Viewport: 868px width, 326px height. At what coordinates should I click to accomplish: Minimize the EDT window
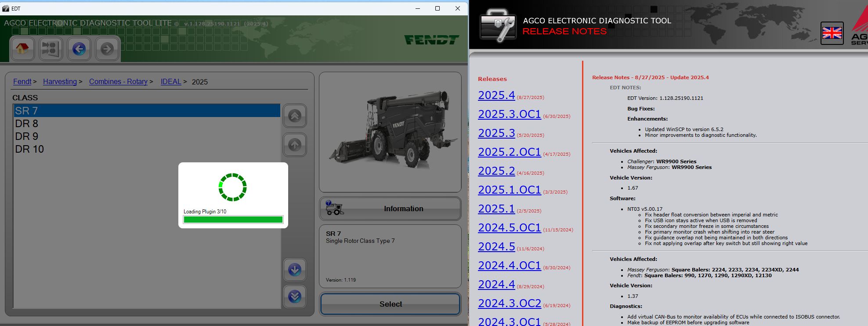coord(417,8)
